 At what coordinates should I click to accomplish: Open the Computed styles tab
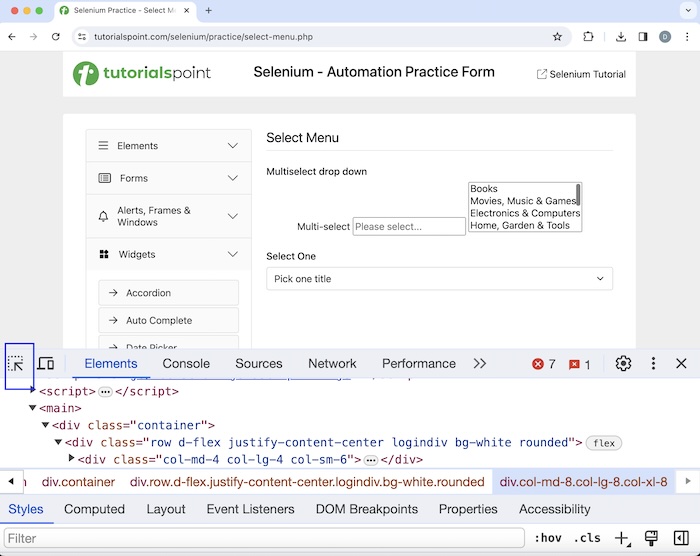click(94, 509)
